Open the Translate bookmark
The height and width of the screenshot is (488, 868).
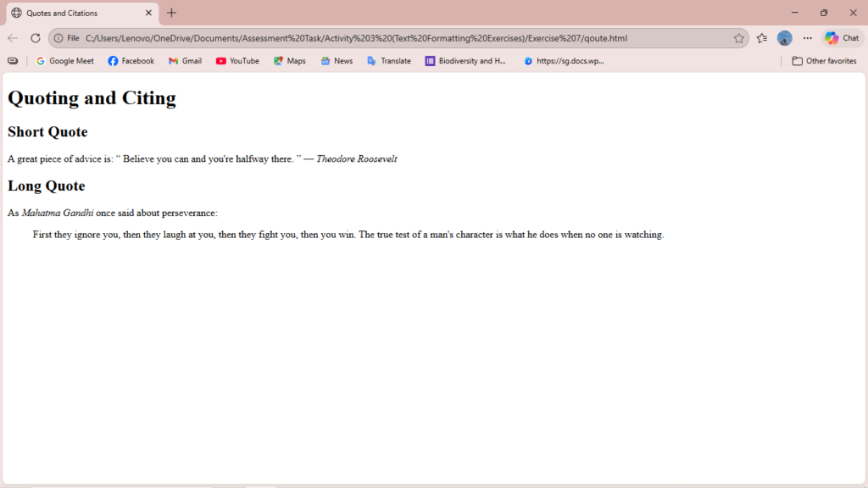pos(389,61)
